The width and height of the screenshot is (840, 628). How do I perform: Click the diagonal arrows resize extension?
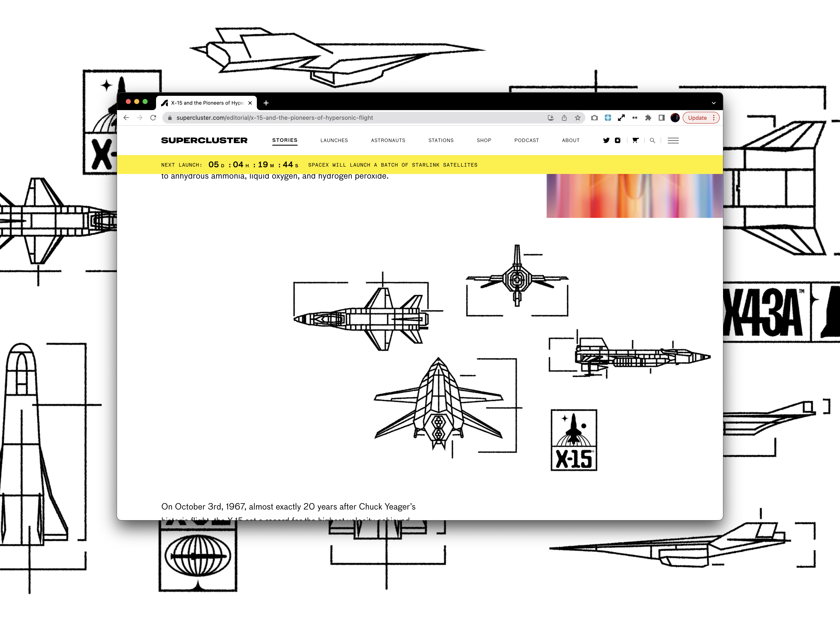tap(621, 118)
